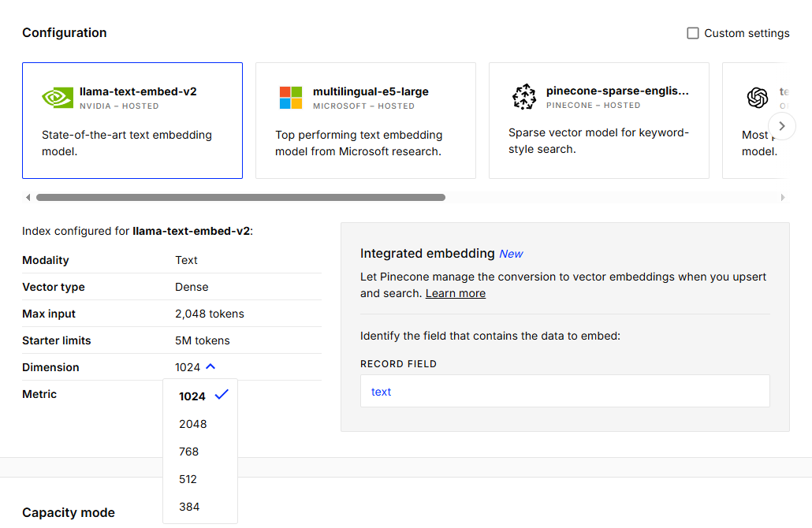
Task: Collapse the Dimension dropdown chevron
Action: (210, 366)
